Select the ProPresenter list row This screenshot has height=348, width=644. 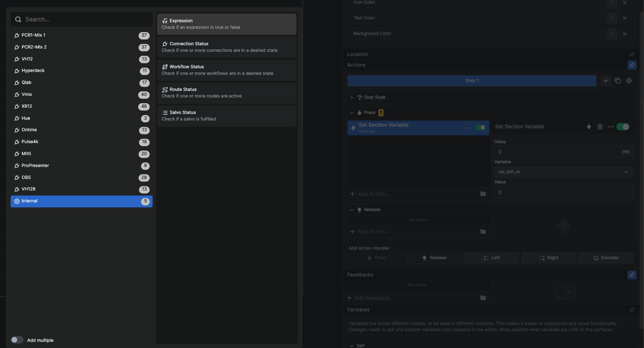[x=81, y=166]
